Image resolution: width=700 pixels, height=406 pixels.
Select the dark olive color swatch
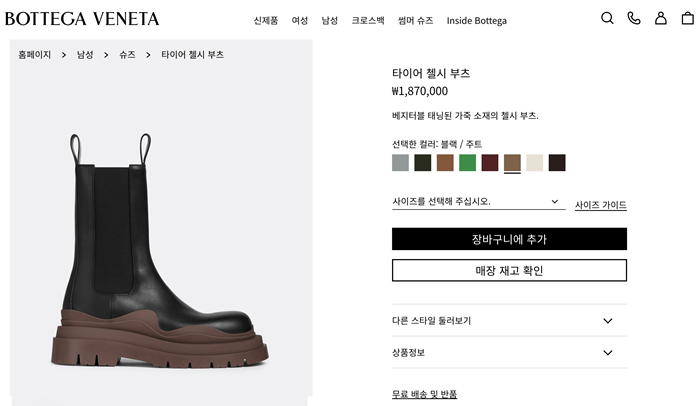423,163
